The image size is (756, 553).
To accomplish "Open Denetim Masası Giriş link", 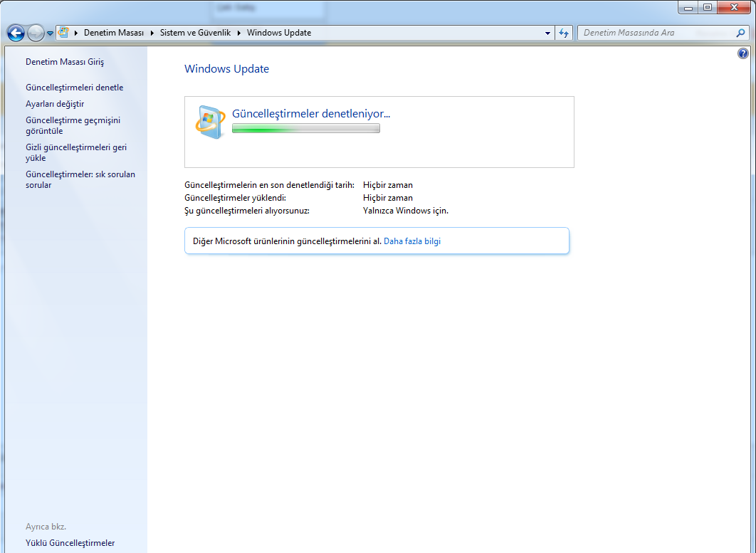I will (x=65, y=62).
